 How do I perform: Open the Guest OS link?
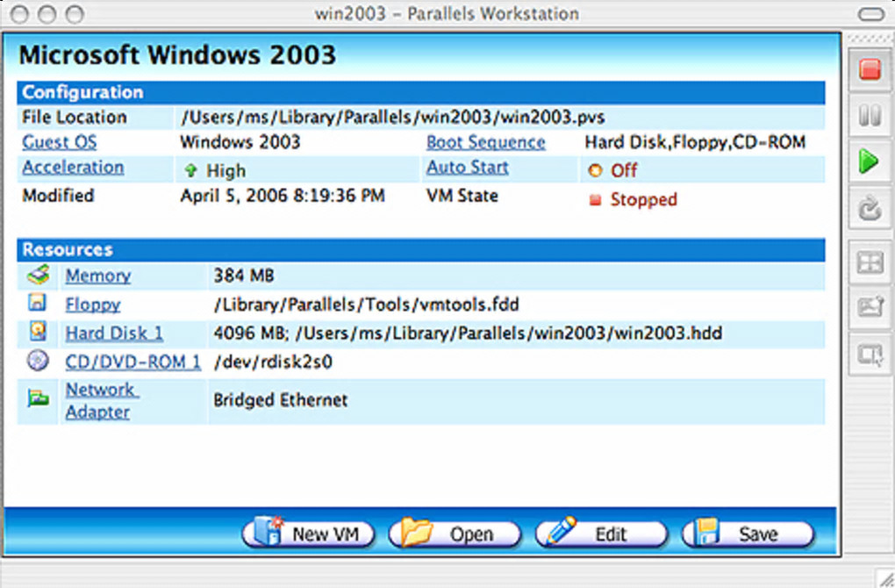[60, 142]
